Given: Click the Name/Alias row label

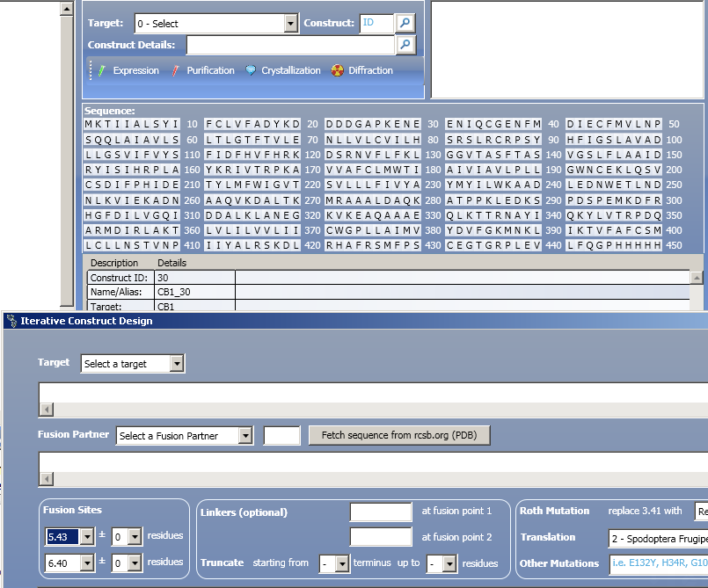Looking at the screenshot, I should click(120, 292).
